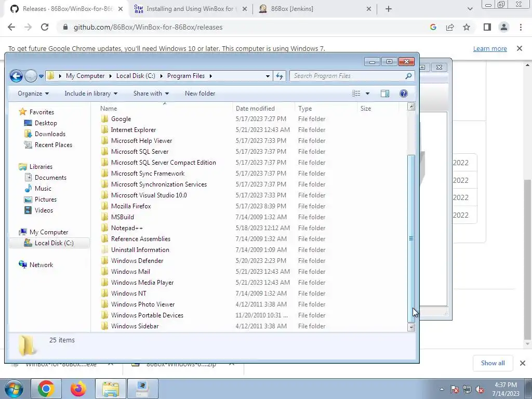The height and width of the screenshot is (399, 532).
Task: Expand the address bar history dropdown
Action: click(268, 76)
